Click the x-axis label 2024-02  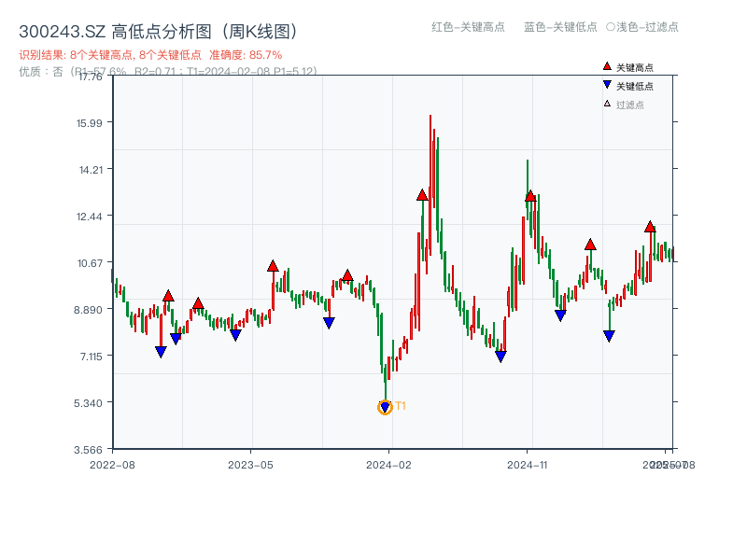tap(388, 465)
